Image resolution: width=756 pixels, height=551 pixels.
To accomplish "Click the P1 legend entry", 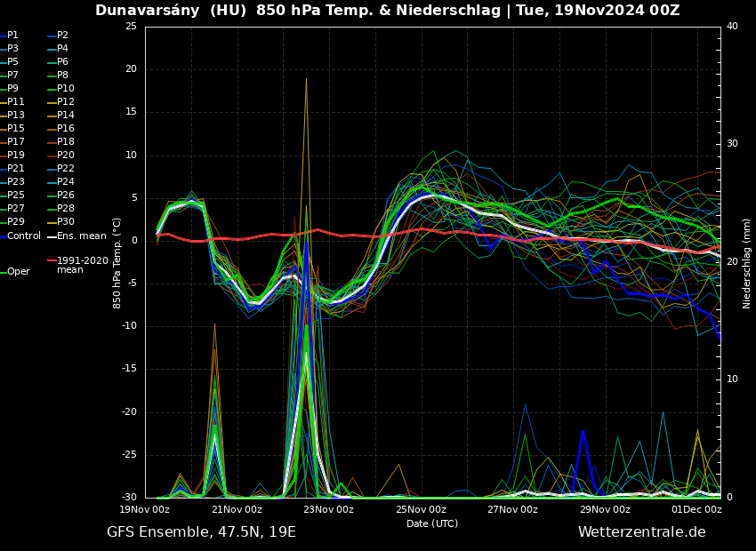I will (x=12, y=36).
